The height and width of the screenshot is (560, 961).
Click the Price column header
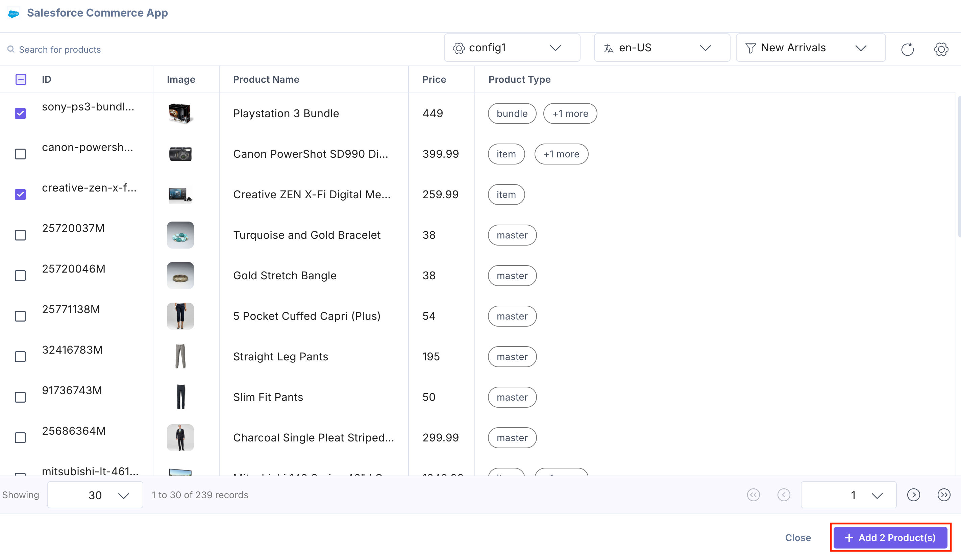tap(434, 79)
